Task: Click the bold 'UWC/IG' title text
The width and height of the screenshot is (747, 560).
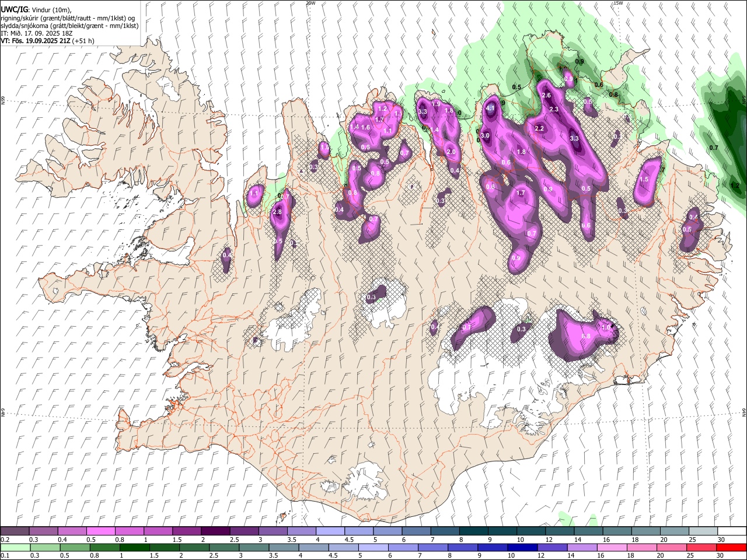Action: coord(14,9)
